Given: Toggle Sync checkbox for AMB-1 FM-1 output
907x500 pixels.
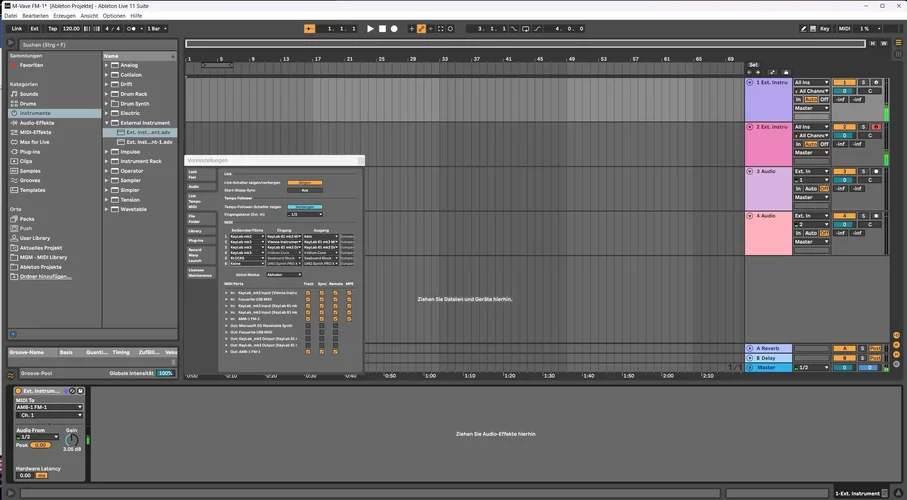Looking at the screenshot, I should (x=322, y=352).
